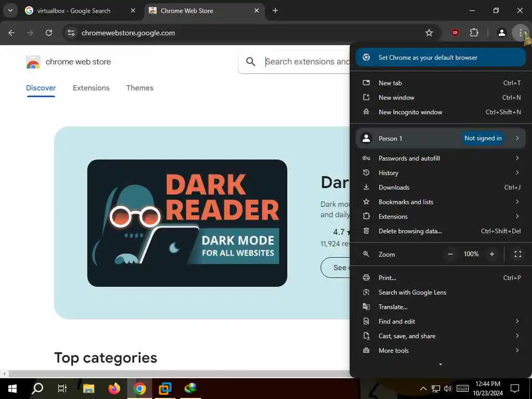Open VirtualBox from the taskbar
532x399 pixels.
click(x=165, y=389)
